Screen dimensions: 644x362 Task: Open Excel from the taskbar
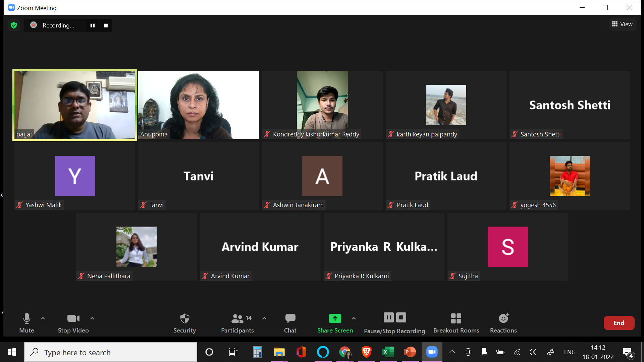(388, 352)
